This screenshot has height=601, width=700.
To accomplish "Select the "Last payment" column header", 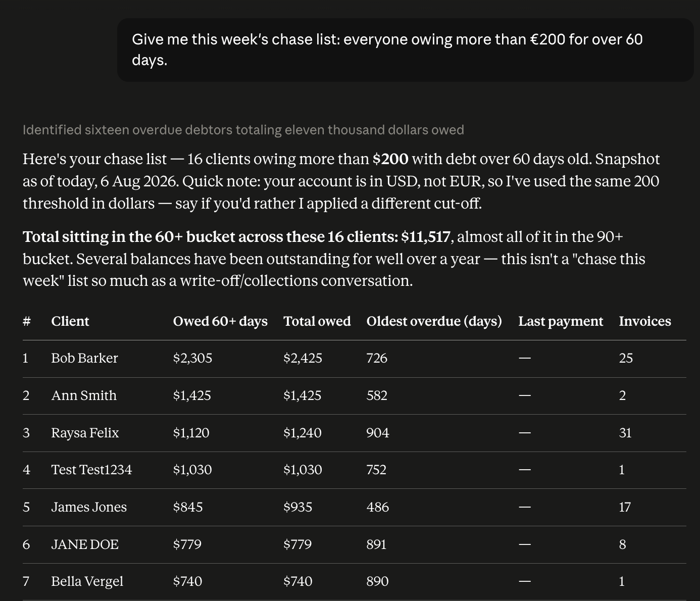I will pyautogui.click(x=561, y=321).
